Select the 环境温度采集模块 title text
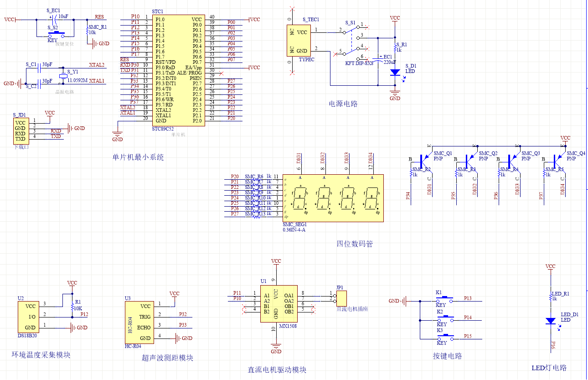 [41, 354]
